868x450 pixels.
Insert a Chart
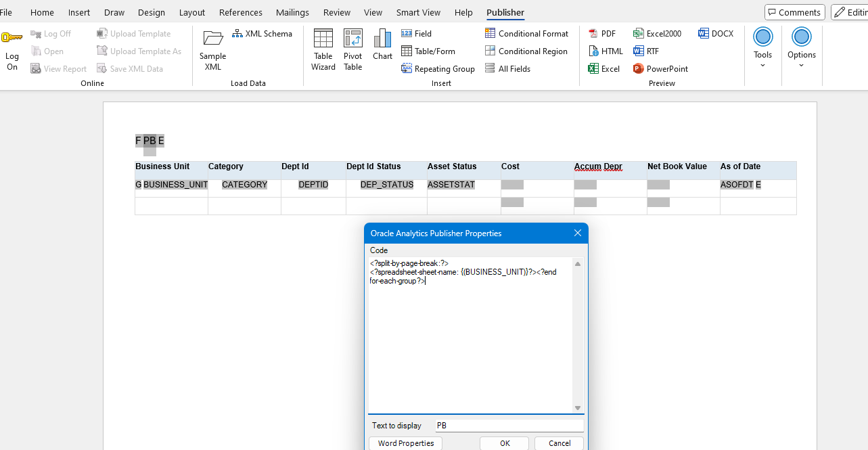pyautogui.click(x=382, y=45)
